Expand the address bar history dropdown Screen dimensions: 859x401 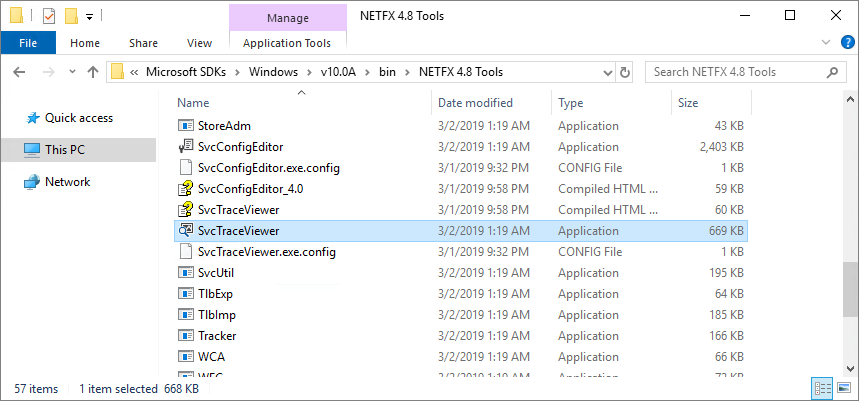pos(608,72)
